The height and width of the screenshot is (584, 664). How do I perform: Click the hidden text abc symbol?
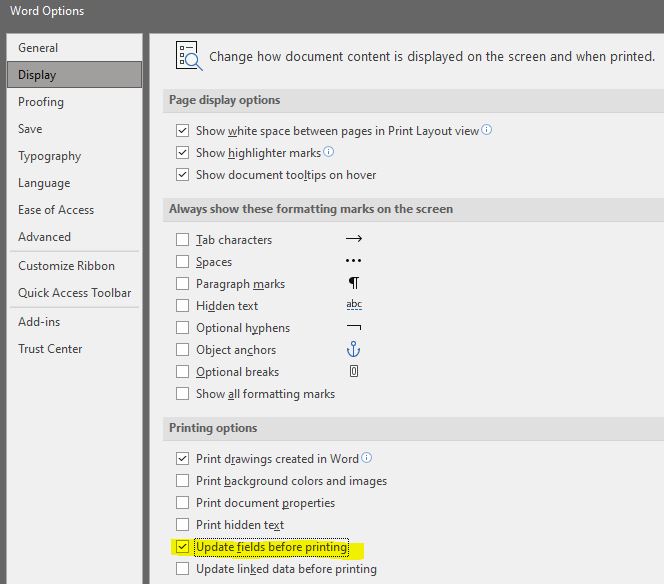[x=353, y=306]
